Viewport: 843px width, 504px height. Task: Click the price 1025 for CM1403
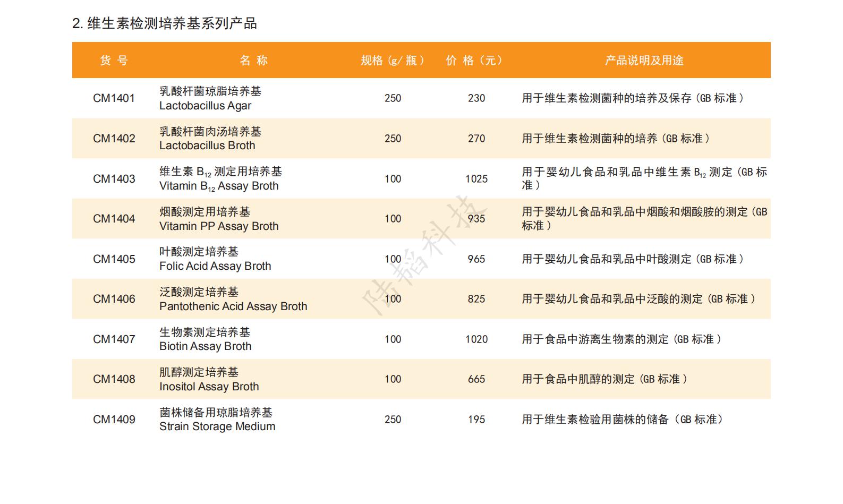click(x=476, y=179)
